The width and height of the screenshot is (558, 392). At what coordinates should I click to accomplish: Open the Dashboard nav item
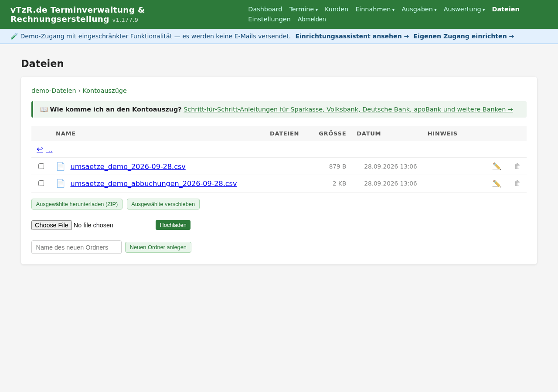[265, 9]
